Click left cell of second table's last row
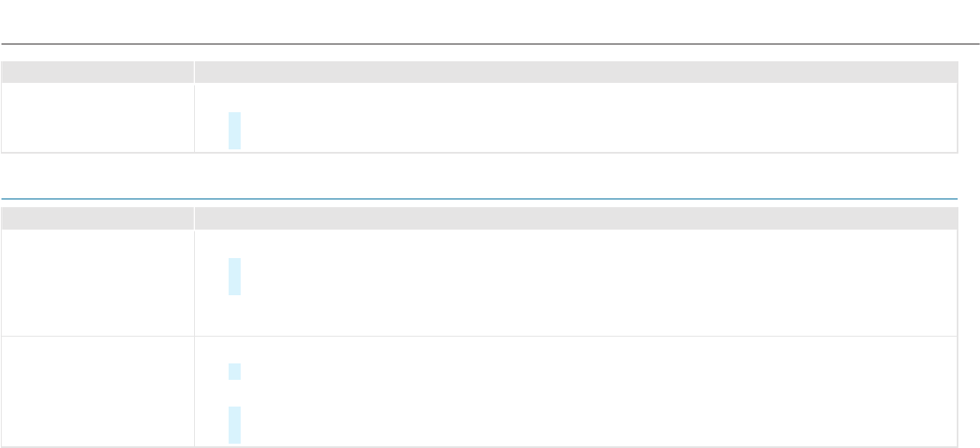The image size is (980, 448). [x=97, y=391]
